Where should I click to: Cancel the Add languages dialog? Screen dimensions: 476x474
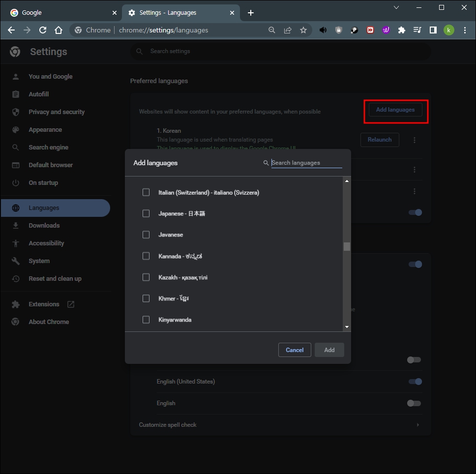click(x=295, y=350)
